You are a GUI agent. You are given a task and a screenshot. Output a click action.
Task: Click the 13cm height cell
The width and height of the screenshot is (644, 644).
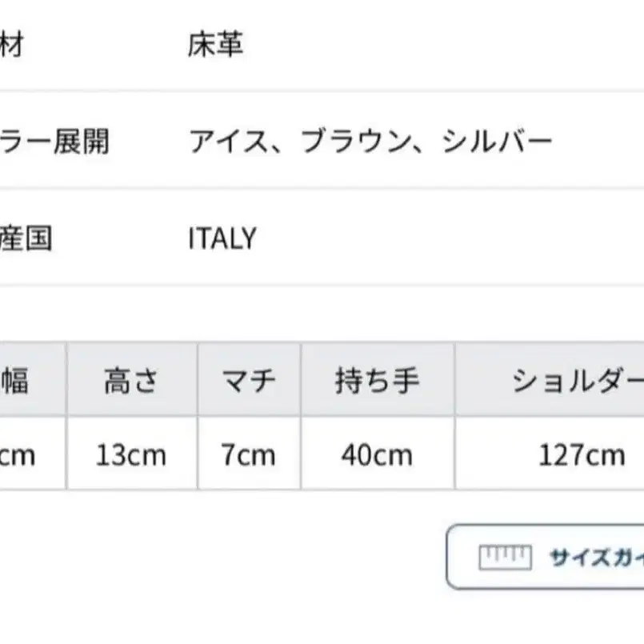[x=131, y=455]
